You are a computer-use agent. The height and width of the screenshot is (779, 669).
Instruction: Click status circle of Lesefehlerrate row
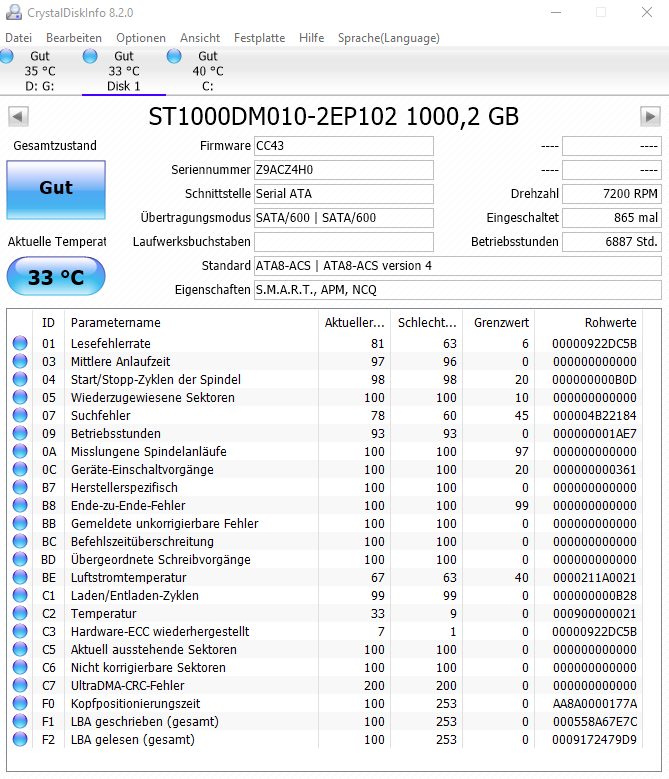coord(20,343)
